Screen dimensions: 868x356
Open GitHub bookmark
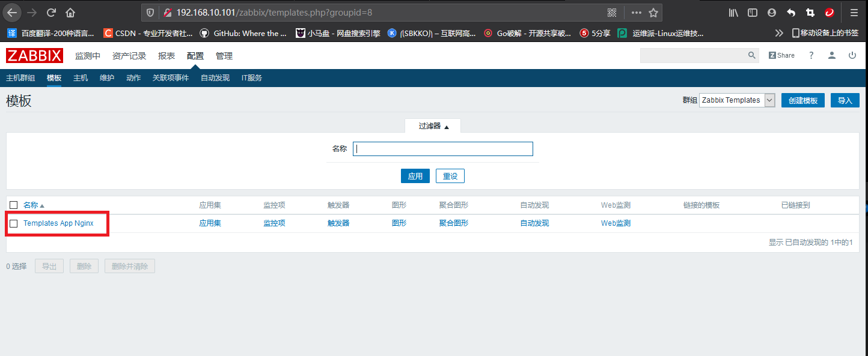[243, 33]
